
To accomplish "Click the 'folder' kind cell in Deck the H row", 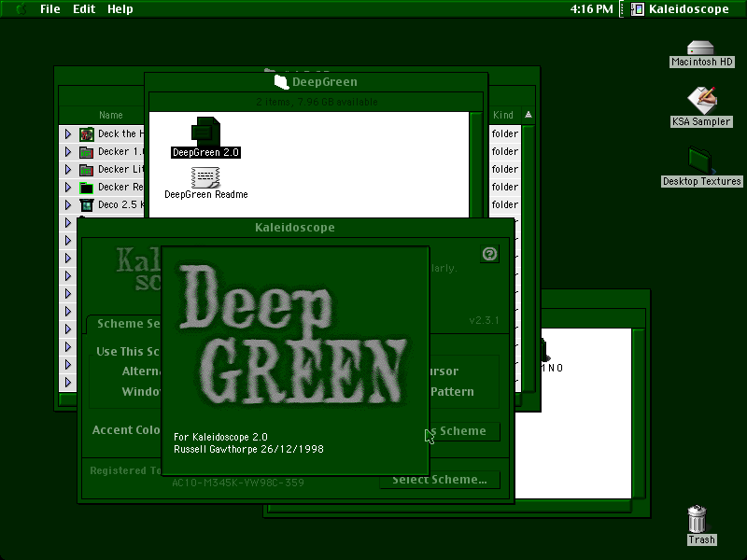I will point(504,134).
